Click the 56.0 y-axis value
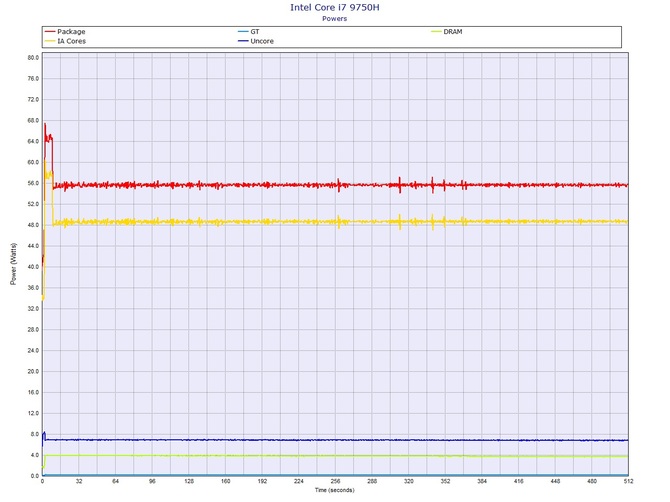Screen dimensions: 670x502 [33, 183]
